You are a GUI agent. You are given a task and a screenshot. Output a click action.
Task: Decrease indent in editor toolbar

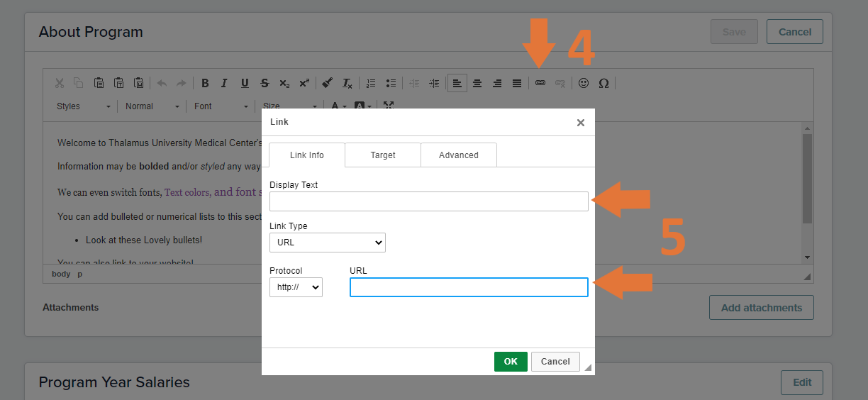(x=414, y=83)
